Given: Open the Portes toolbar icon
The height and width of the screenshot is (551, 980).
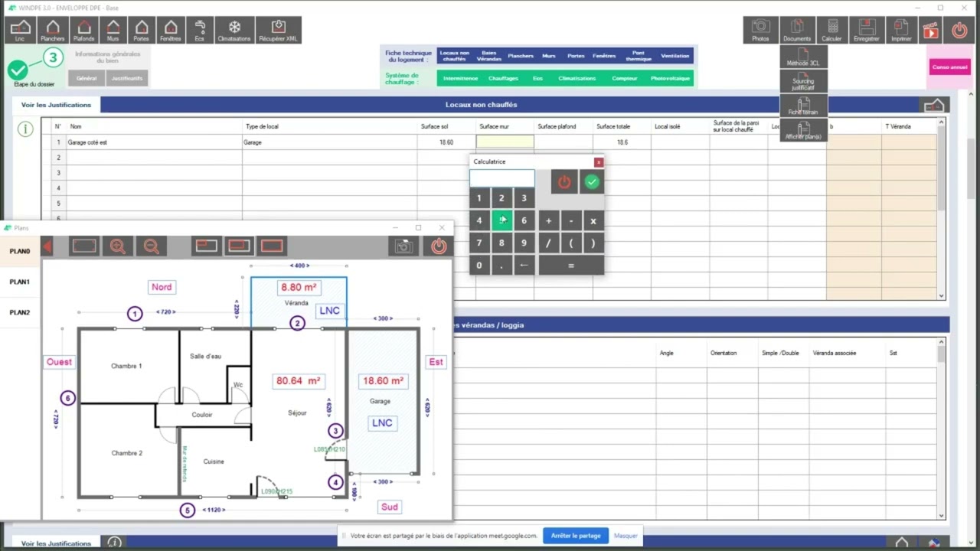Looking at the screenshot, I should [x=141, y=30].
